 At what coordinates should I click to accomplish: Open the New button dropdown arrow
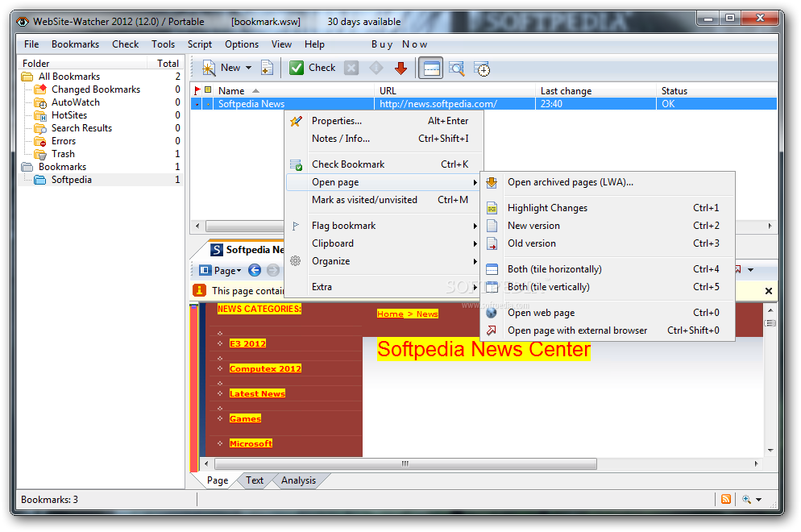[x=249, y=68]
